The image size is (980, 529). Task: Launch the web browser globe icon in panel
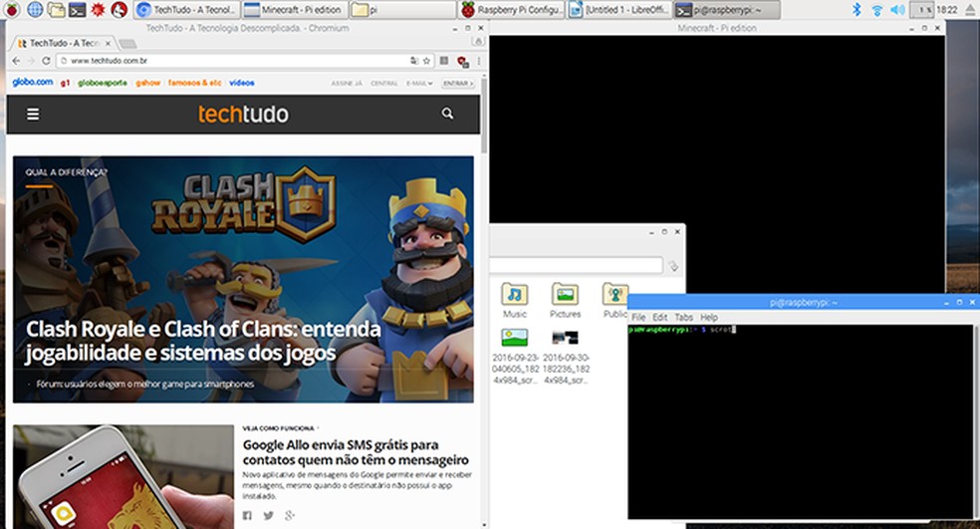[x=35, y=9]
